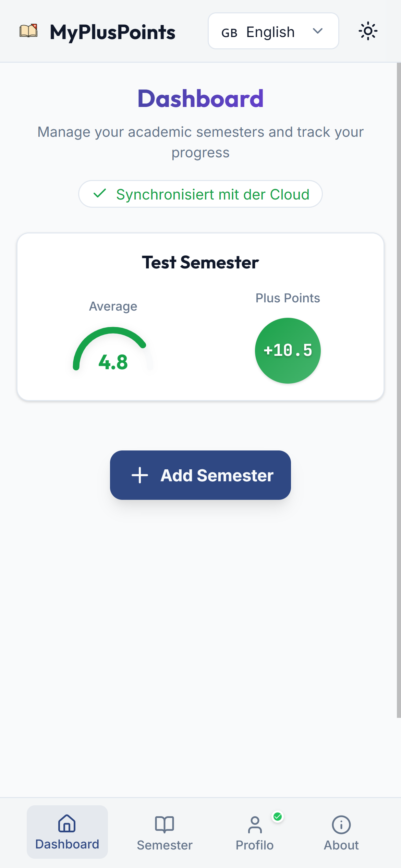Click the Dashboard home icon
The height and width of the screenshot is (868, 401).
(67, 823)
